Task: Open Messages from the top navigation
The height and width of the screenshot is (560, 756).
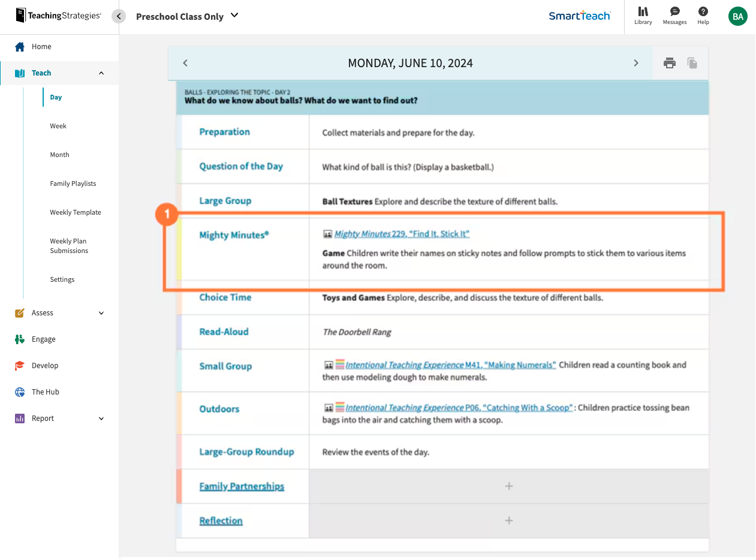Action: tap(674, 16)
